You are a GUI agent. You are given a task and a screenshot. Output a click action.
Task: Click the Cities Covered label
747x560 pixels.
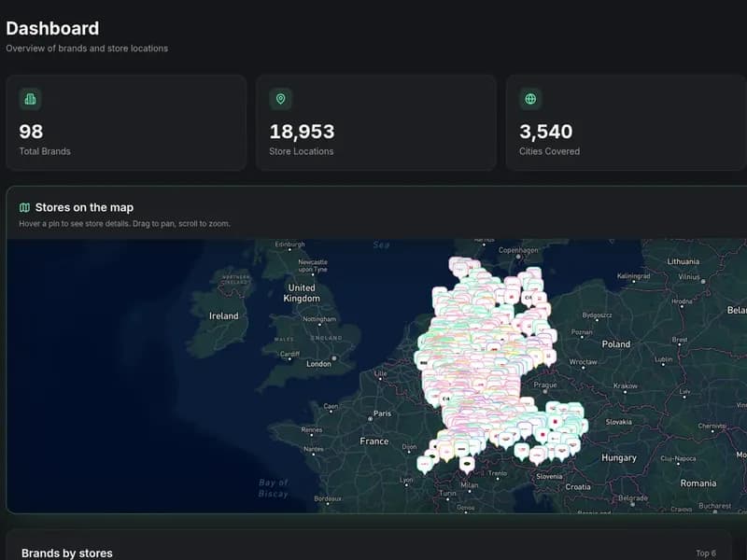coord(549,151)
